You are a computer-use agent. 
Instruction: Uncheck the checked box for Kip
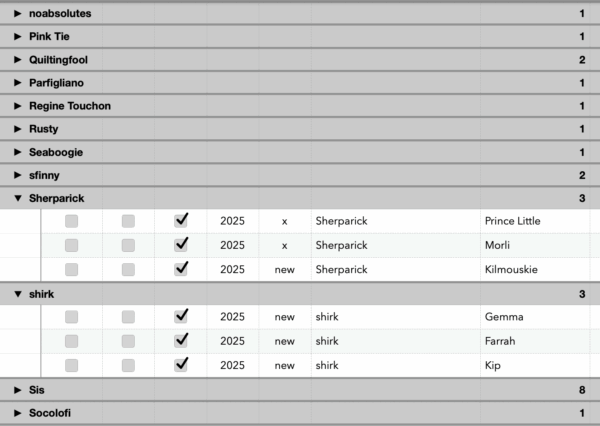click(181, 365)
